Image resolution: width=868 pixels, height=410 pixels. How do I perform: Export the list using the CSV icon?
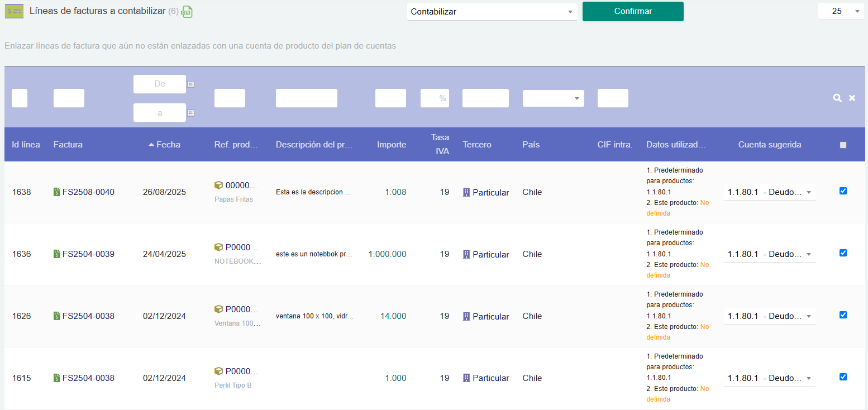click(x=188, y=11)
